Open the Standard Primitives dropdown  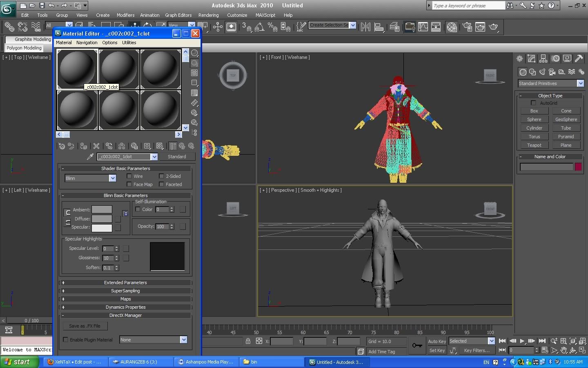coord(580,83)
